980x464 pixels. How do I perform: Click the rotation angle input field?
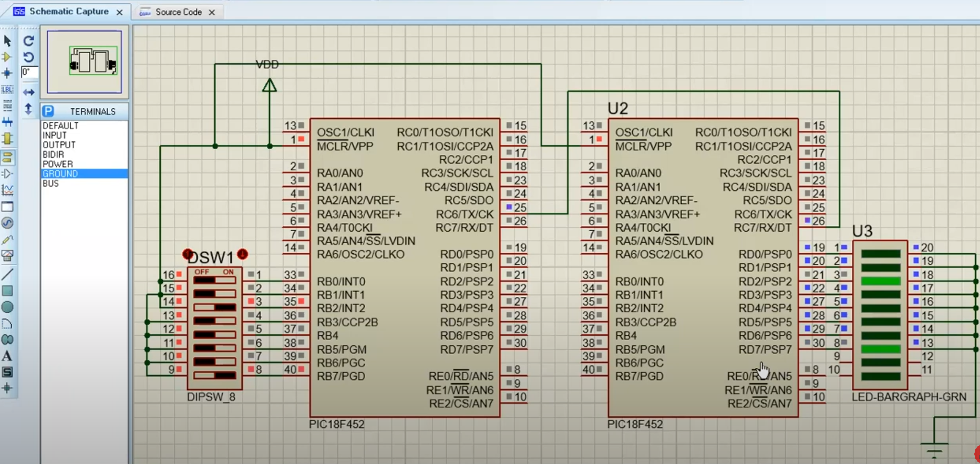(29, 72)
